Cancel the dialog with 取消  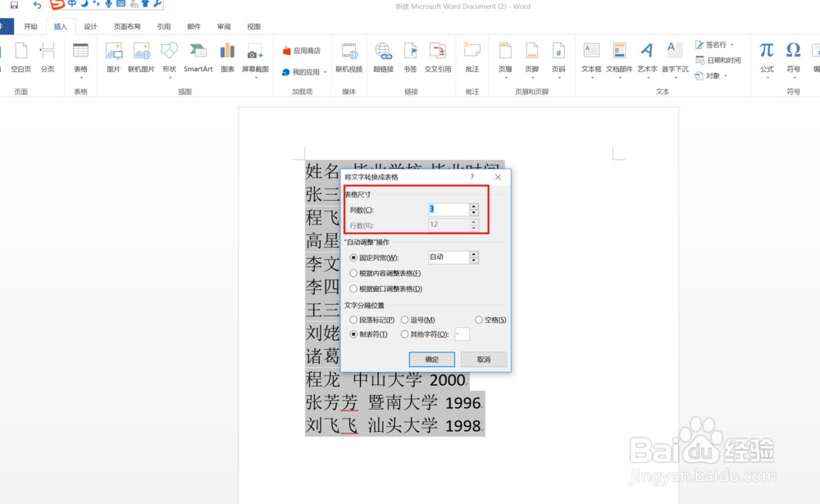[484, 359]
